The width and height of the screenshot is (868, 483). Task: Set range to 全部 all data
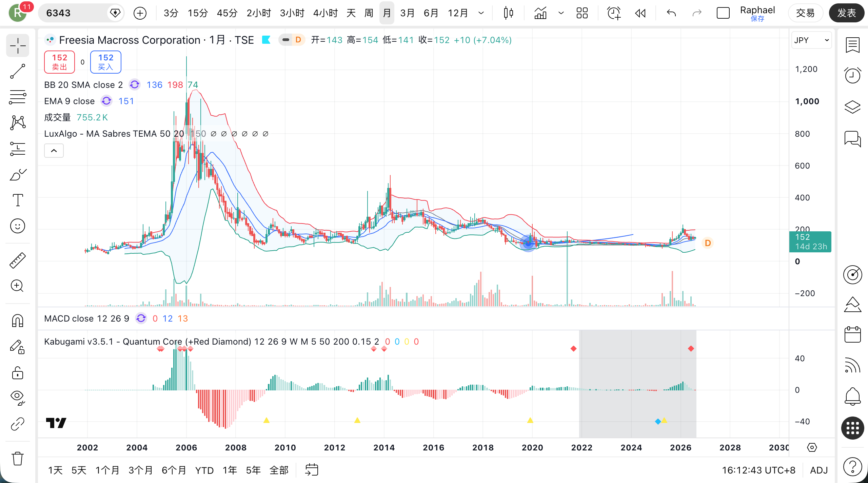[279, 470]
